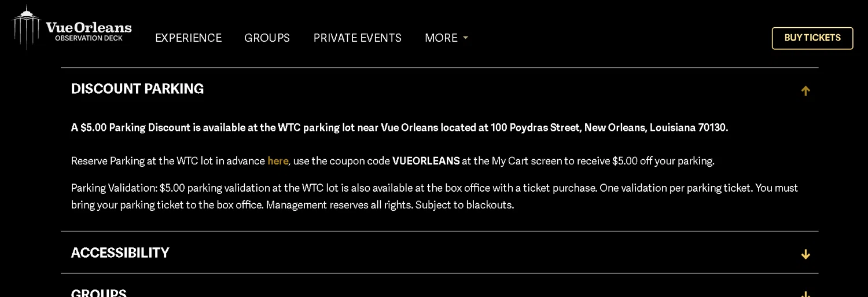Click the down arrow on Groups accordion row
Screen dimensions: 868x297
coord(805,294)
